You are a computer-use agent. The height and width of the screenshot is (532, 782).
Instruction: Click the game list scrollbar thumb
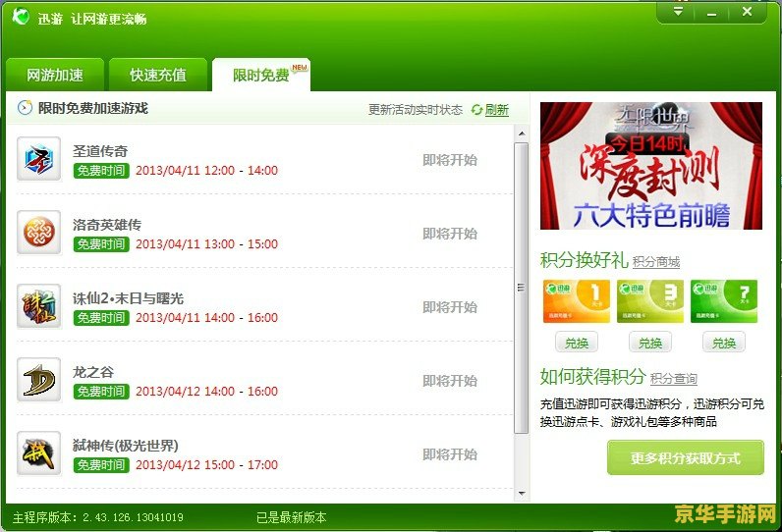tap(521, 288)
